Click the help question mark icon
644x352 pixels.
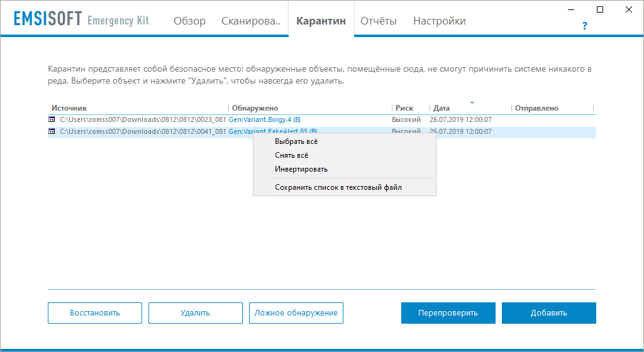(585, 26)
